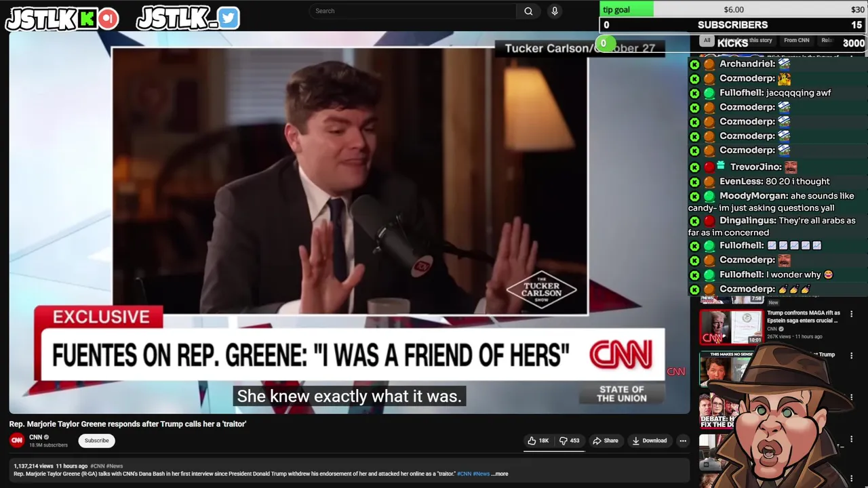Click the X icon beside Fullofhell's jacqqqqing awf message
Image resolution: width=868 pixels, height=488 pixels.
click(x=694, y=94)
